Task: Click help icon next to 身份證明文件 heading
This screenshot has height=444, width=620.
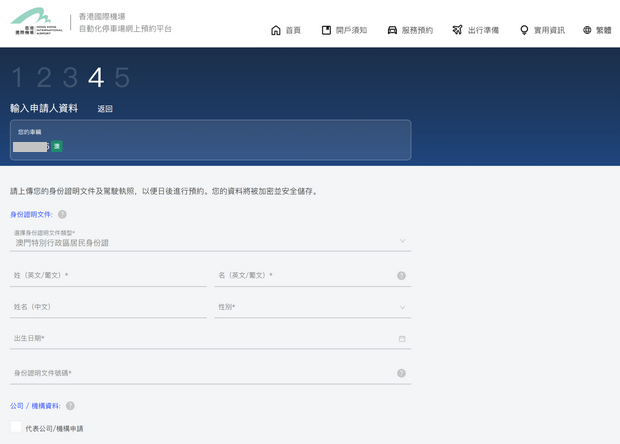Action: tap(62, 214)
